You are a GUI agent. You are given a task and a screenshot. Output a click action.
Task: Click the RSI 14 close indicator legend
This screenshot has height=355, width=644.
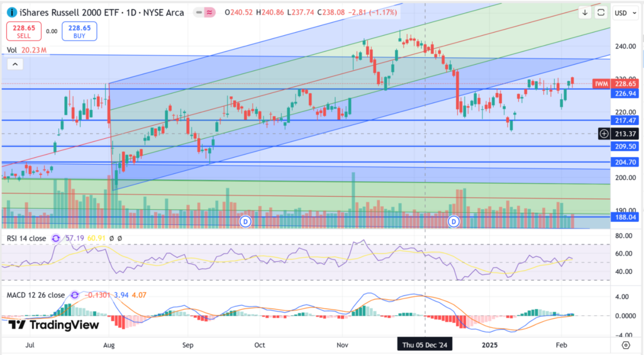click(x=26, y=238)
